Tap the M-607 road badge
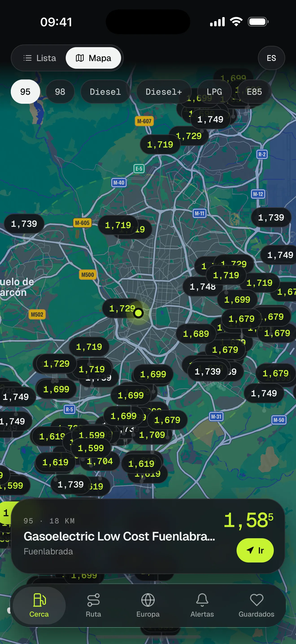Viewport: 296px width, 644px height. [x=144, y=121]
